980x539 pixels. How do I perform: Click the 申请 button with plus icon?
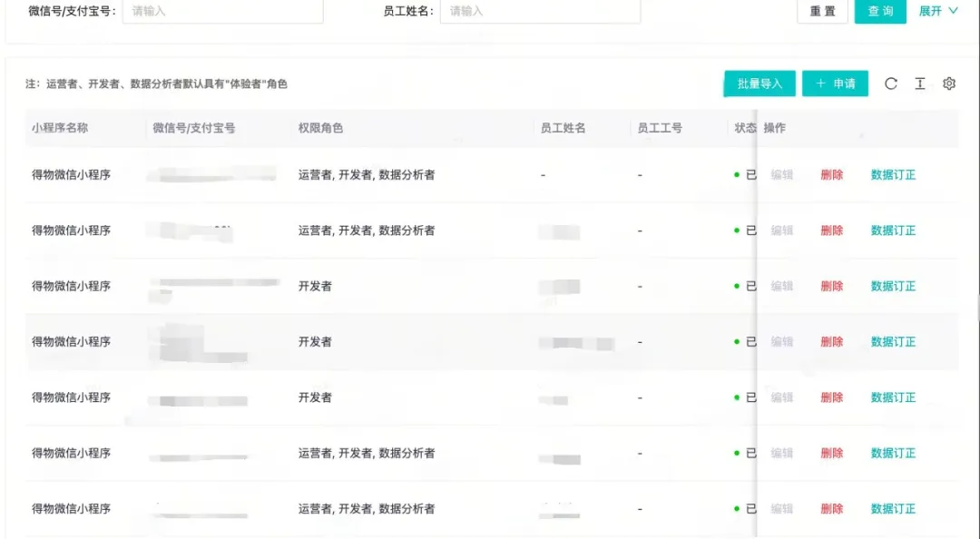(835, 83)
